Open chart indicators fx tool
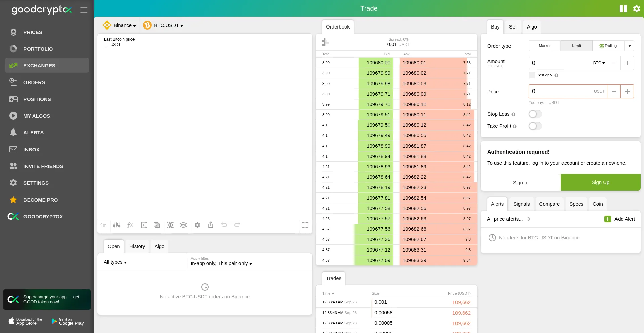 [130, 225]
